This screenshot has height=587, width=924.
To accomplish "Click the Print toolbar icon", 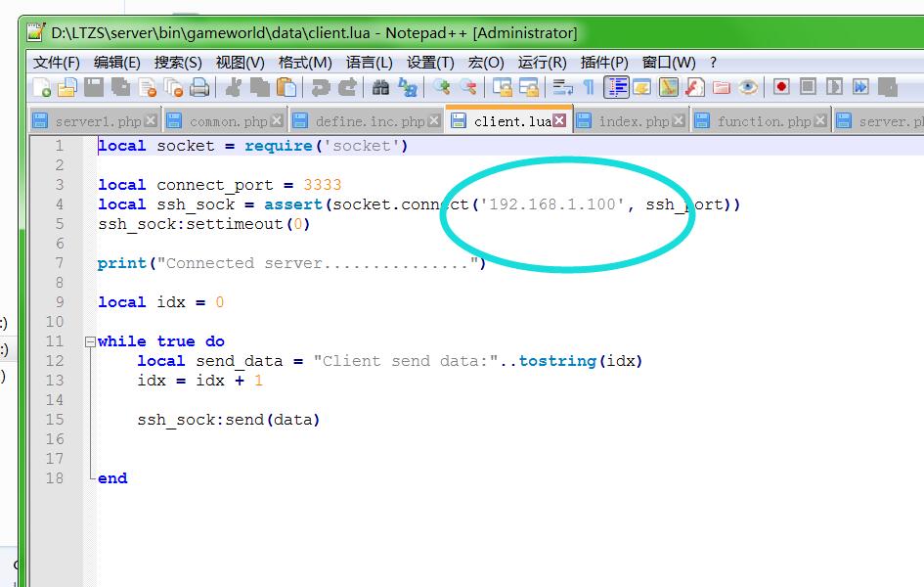I will tap(199, 88).
